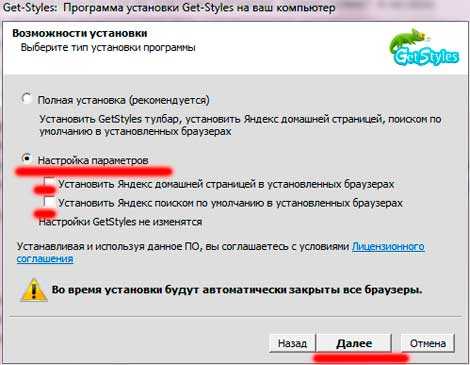This screenshot has width=470, height=365.
Task: Click the yellow warning triangle icon
Action: (x=34, y=290)
